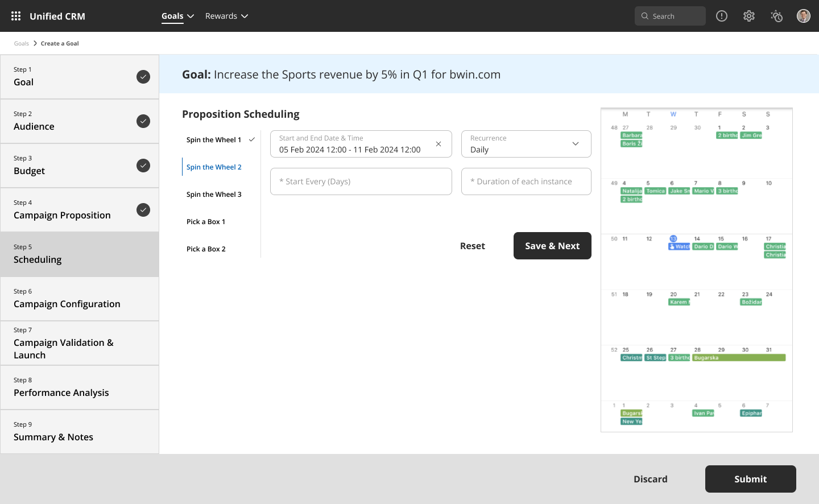
Task: Expand the Rewards menu dropdown
Action: [226, 16]
